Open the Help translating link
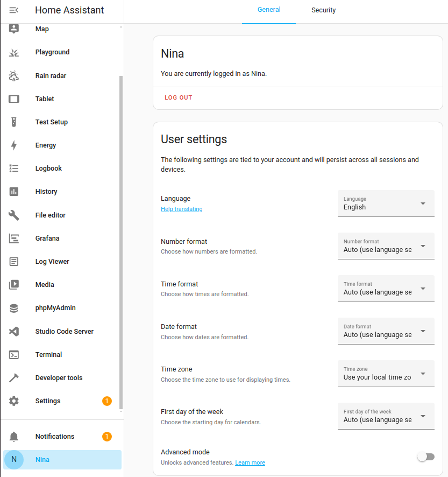 click(x=181, y=209)
